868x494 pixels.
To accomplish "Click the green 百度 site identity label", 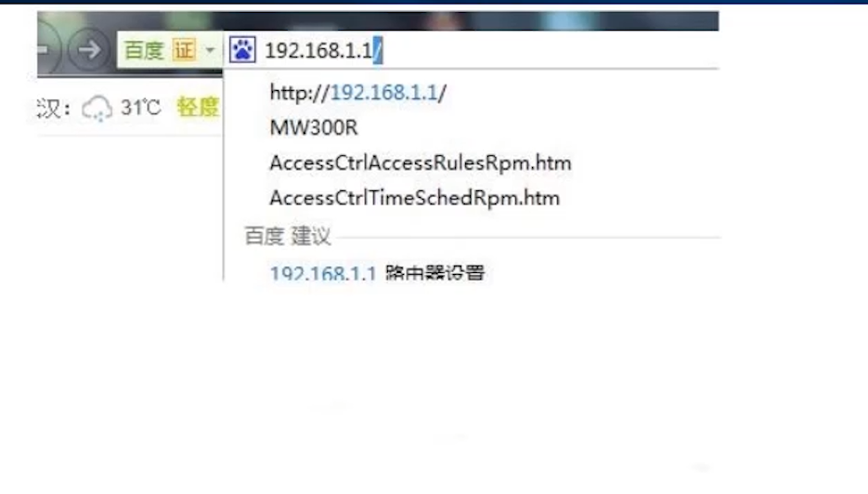I will coord(144,50).
